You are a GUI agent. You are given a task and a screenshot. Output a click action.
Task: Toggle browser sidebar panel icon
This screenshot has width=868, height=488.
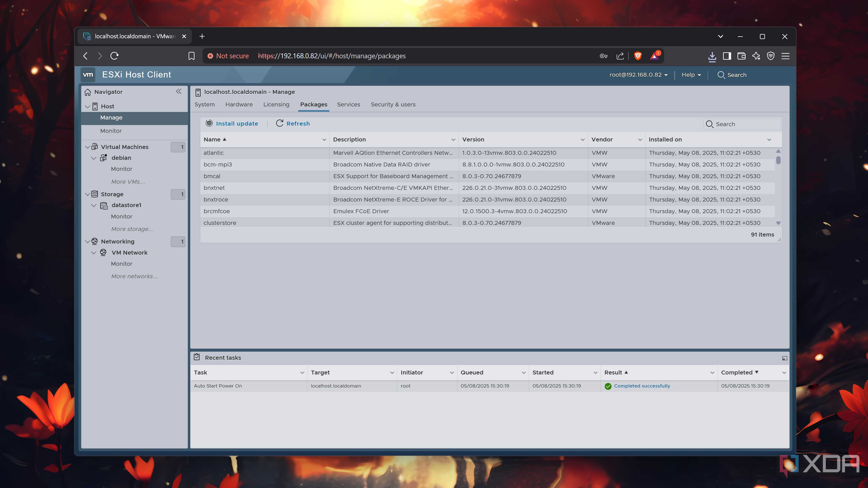[x=727, y=56]
